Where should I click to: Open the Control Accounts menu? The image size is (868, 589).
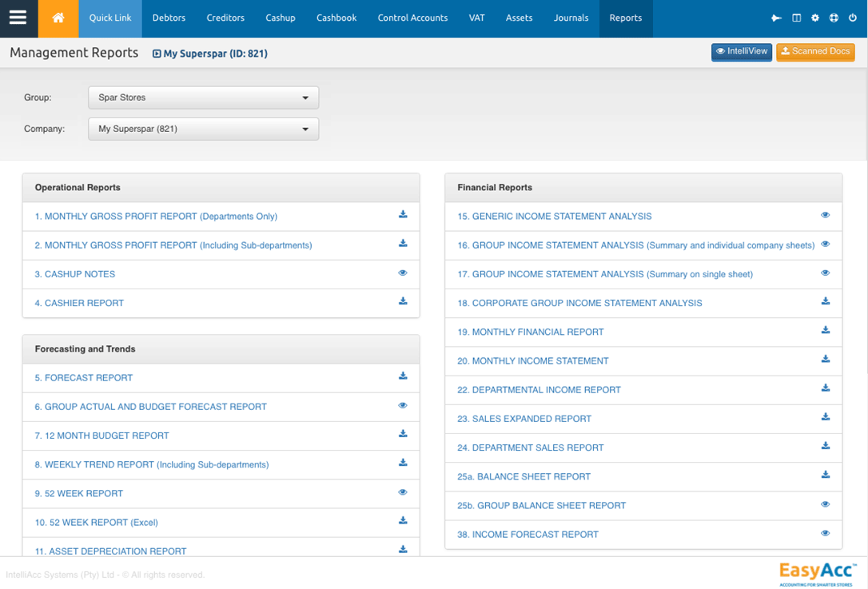coord(412,18)
